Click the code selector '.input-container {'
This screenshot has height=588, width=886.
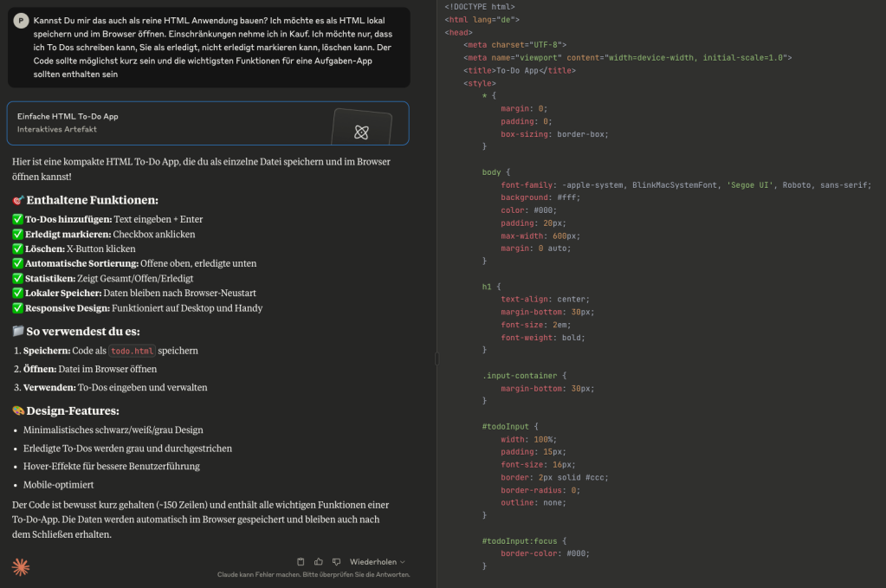coord(524,376)
